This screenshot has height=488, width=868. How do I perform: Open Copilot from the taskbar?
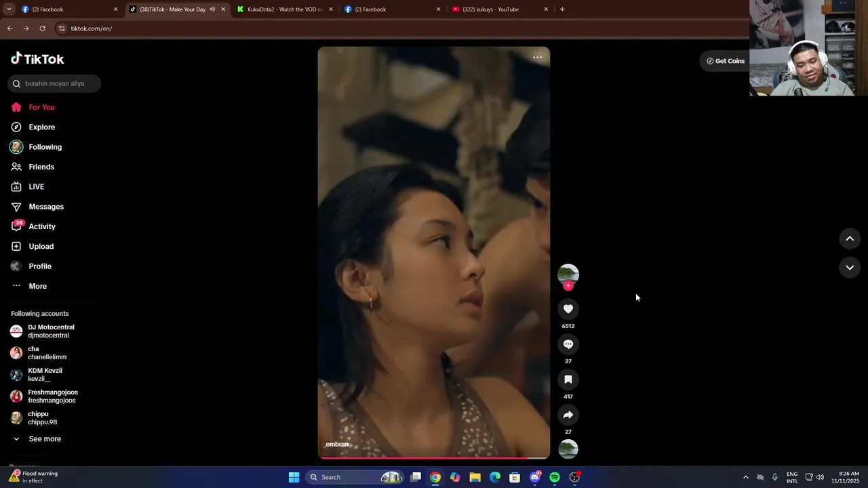(455, 477)
